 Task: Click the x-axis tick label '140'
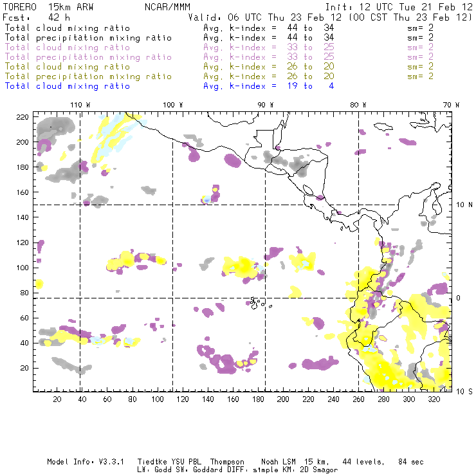208,399
